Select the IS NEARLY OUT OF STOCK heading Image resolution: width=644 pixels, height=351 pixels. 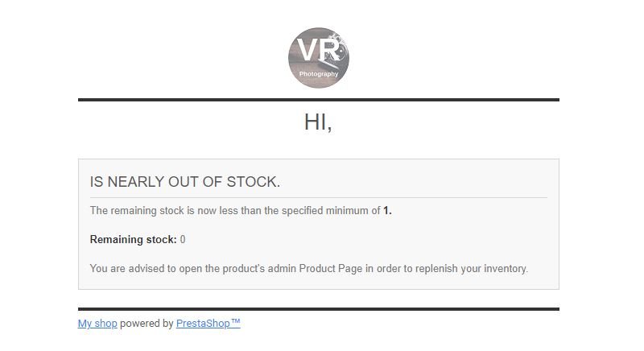[185, 182]
